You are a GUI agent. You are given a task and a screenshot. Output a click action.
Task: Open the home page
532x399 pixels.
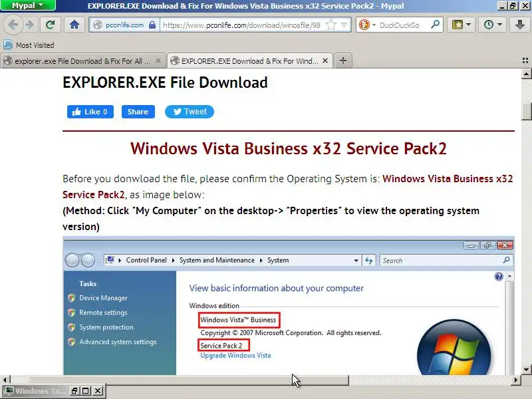pyautogui.click(x=74, y=25)
